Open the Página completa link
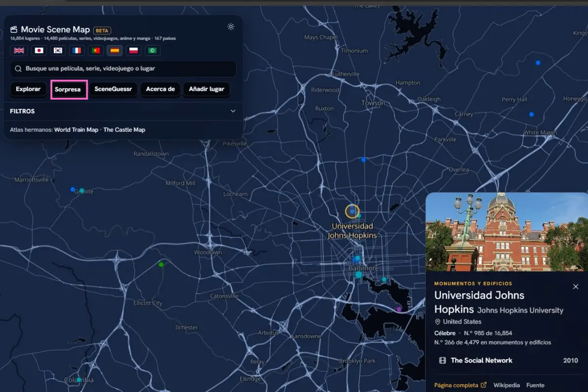Viewport: 588px width, 392px height. click(457, 385)
